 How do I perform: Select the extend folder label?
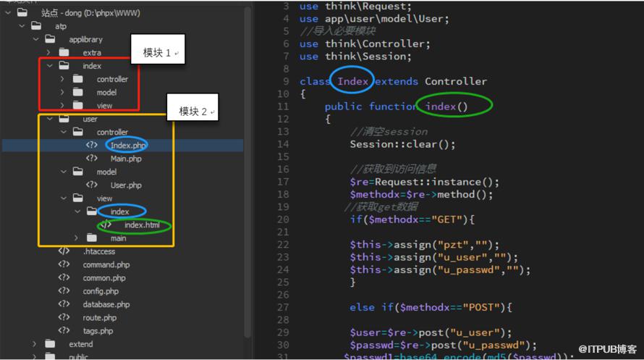(80, 344)
